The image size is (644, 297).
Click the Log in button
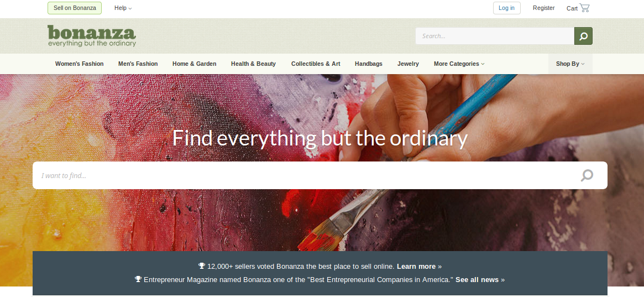pos(506,8)
